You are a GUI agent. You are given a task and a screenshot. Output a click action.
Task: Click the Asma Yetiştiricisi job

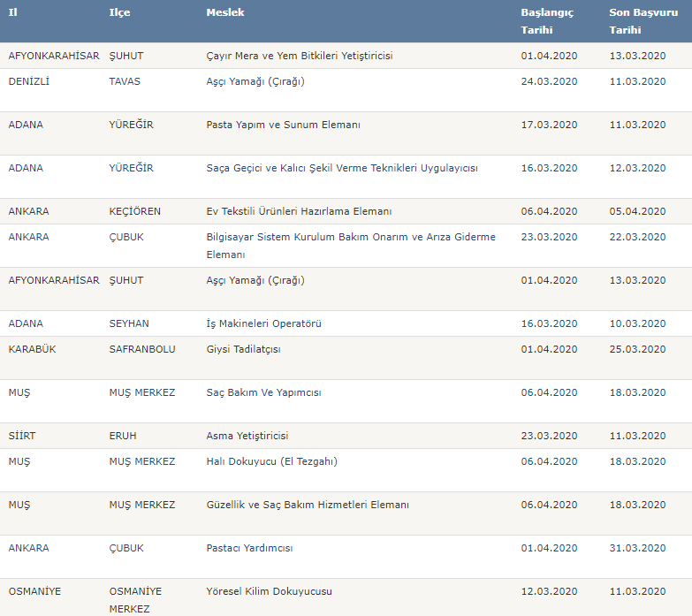click(x=247, y=436)
